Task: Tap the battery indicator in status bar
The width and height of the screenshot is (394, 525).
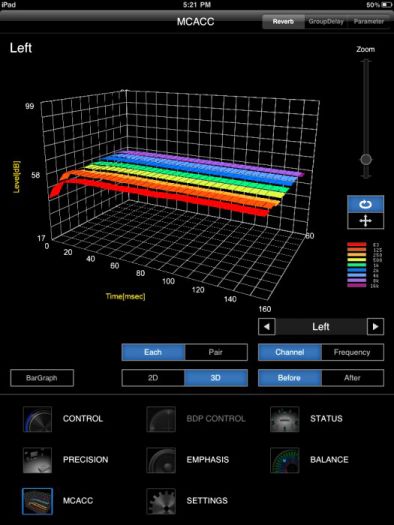Action: click(x=387, y=5)
